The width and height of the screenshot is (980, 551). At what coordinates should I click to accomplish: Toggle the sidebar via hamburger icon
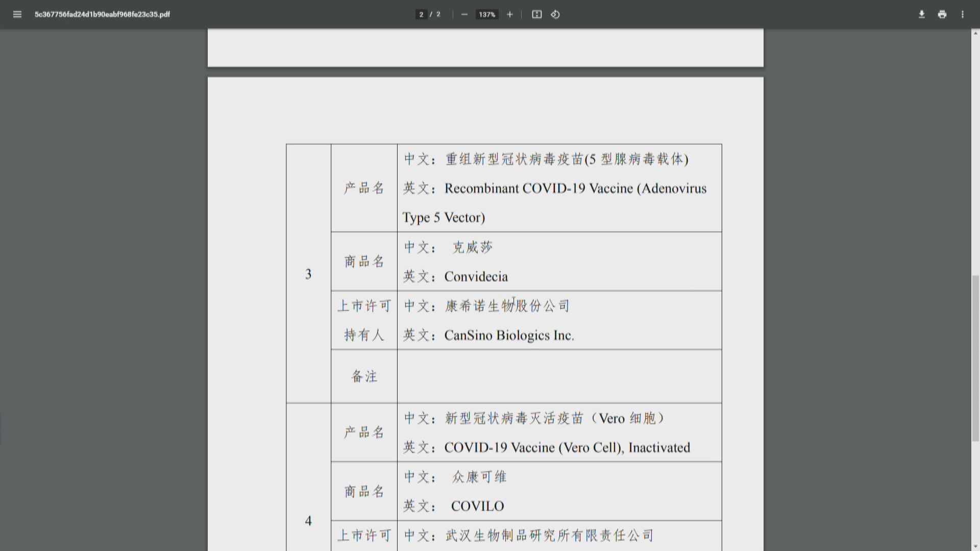click(17, 14)
